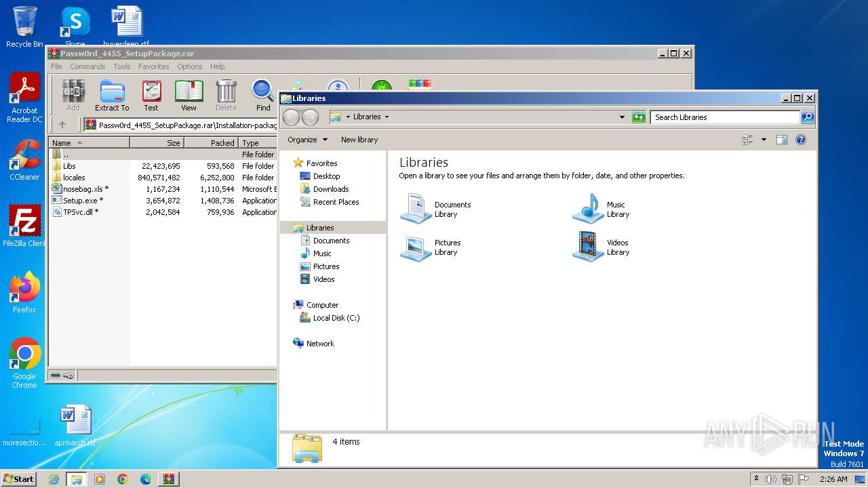868x488 pixels.
Task: Click the Extract To icon in WinRAR
Action: tap(112, 95)
